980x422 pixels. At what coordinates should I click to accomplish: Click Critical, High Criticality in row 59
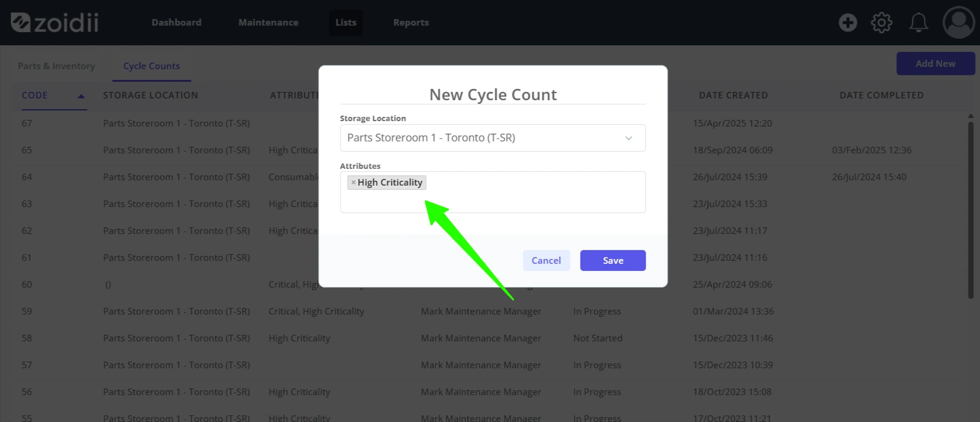pos(316,312)
